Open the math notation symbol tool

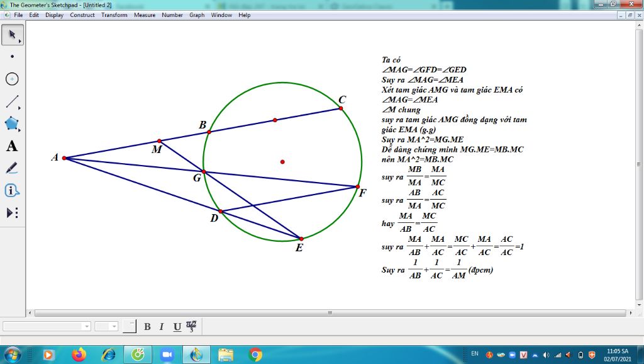tap(191, 326)
